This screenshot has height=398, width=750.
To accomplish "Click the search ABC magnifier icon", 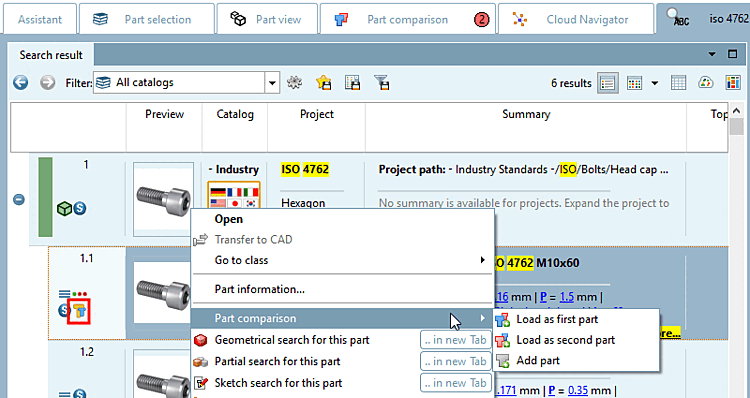I will [678, 18].
